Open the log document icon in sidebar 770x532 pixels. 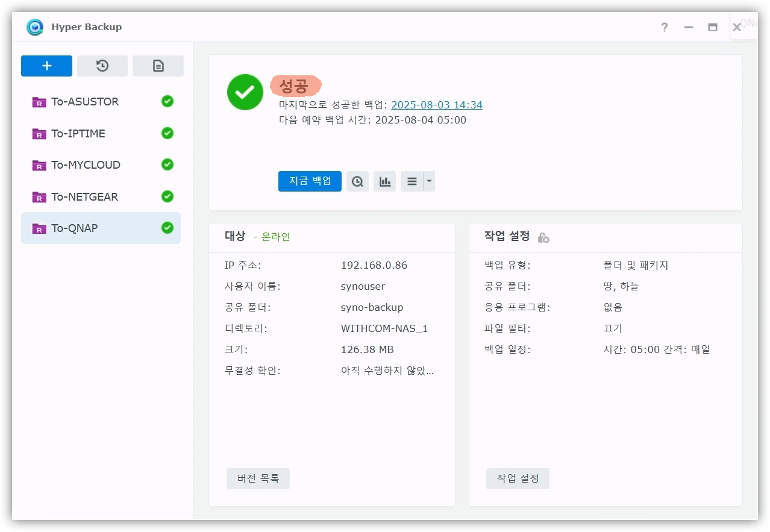158,66
